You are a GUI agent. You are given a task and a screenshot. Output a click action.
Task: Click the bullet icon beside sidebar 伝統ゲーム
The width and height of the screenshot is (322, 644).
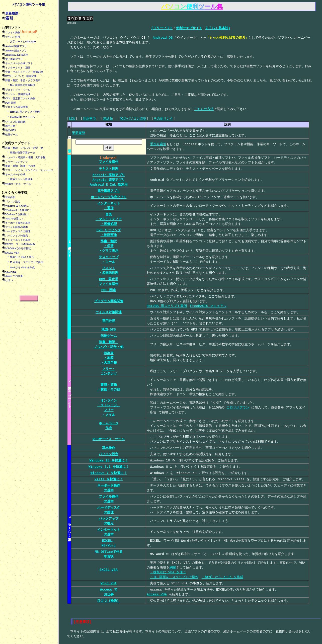pos(4,134)
